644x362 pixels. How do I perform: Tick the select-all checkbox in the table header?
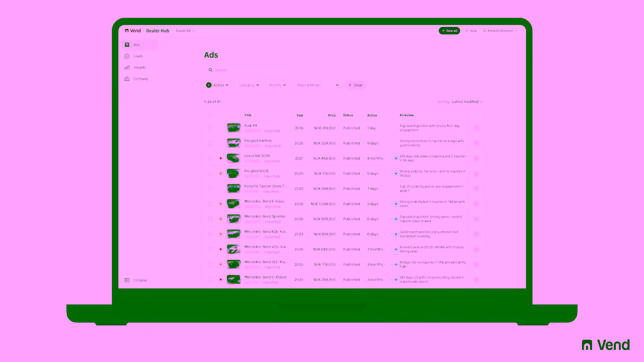click(x=210, y=115)
